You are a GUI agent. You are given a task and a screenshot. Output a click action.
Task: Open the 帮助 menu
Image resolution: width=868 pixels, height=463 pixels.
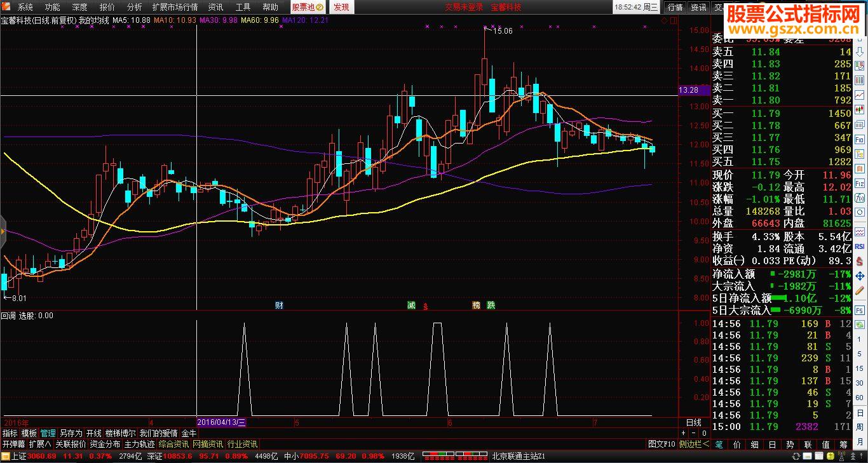tap(270, 7)
